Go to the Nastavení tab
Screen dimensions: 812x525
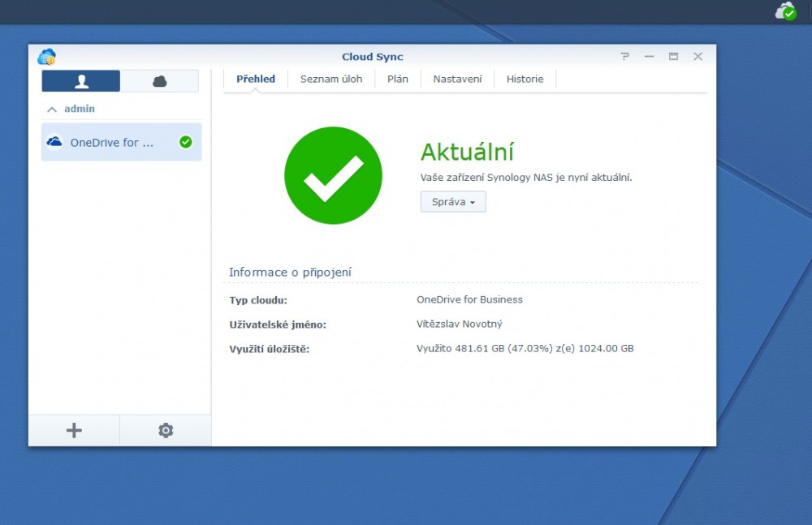click(457, 79)
